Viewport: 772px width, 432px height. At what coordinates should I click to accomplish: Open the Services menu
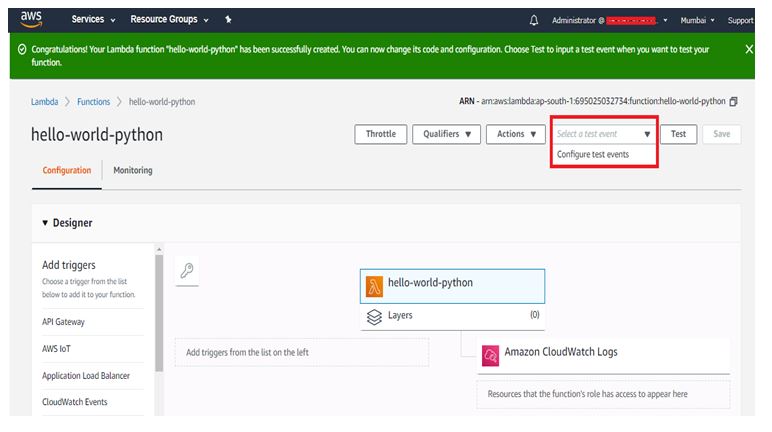click(x=93, y=20)
